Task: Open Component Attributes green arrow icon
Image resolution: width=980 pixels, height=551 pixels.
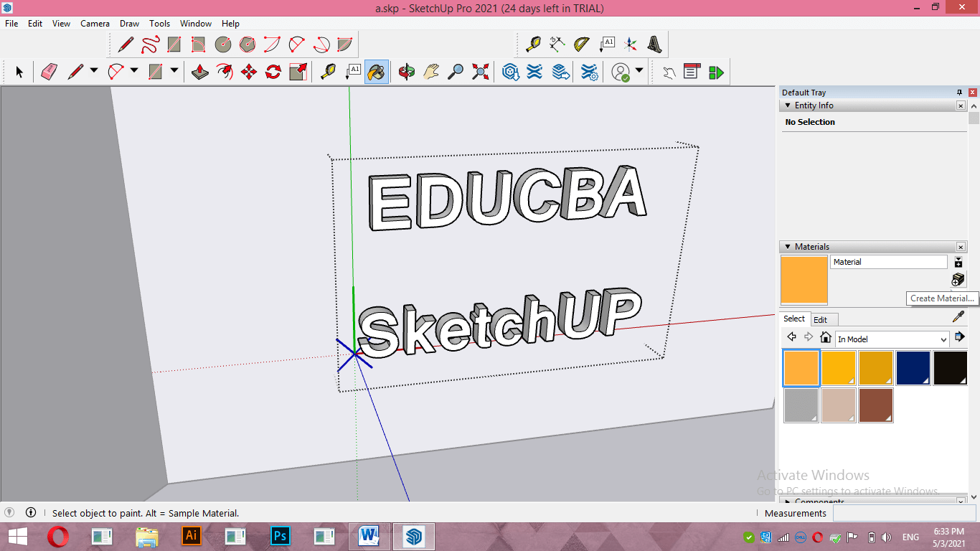Action: [716, 72]
